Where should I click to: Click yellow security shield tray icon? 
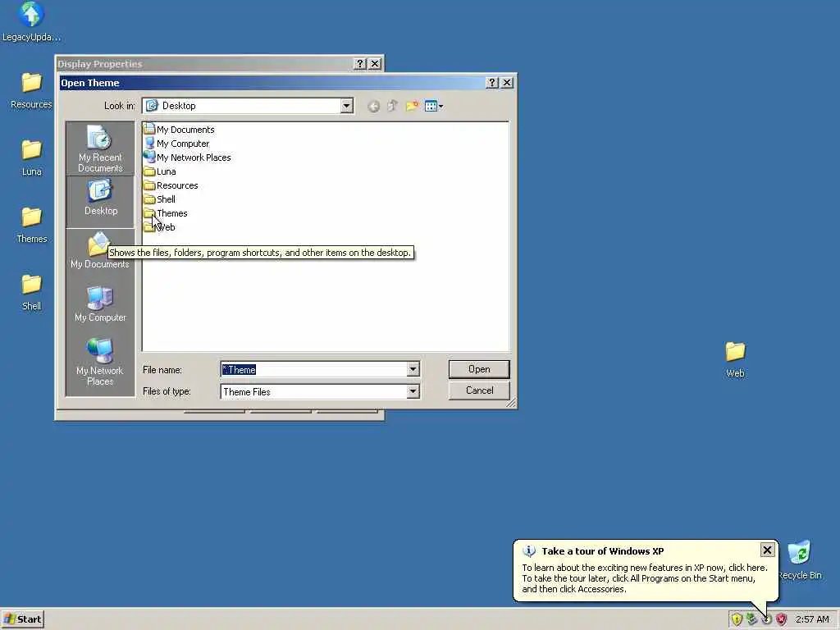[x=737, y=619]
